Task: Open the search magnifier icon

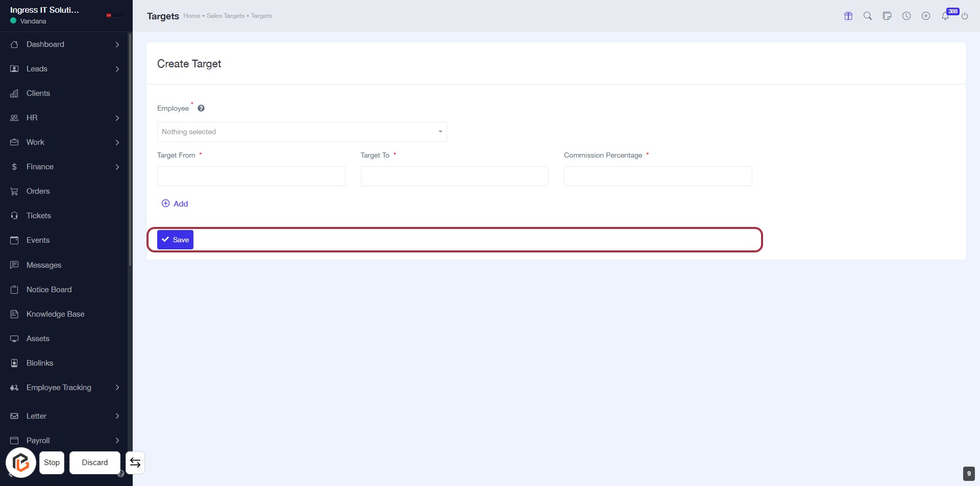Action: tap(868, 16)
